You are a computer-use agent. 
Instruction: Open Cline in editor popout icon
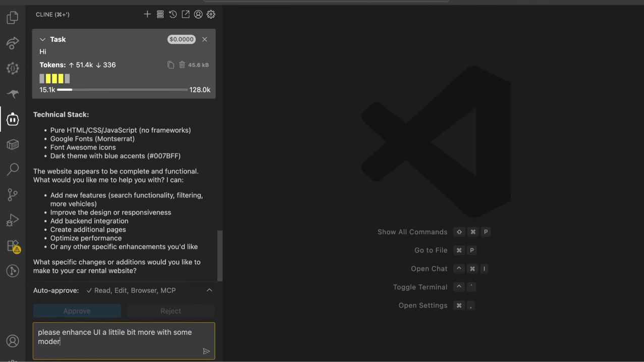pyautogui.click(x=186, y=14)
